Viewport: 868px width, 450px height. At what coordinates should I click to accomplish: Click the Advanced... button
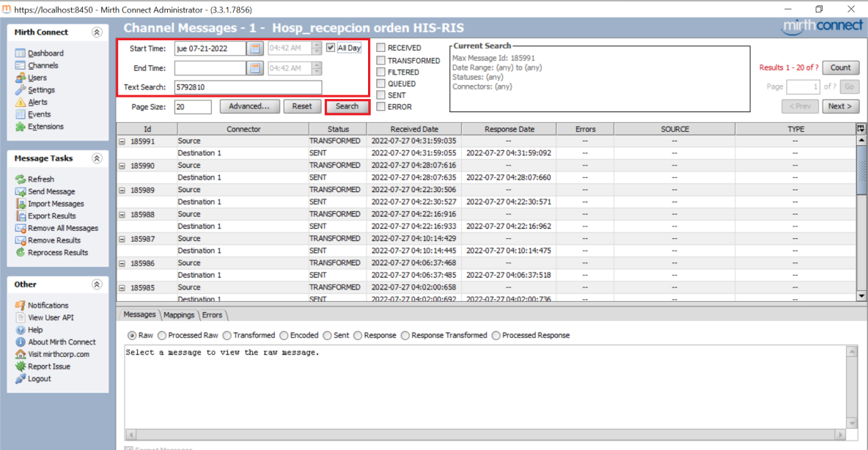click(249, 106)
